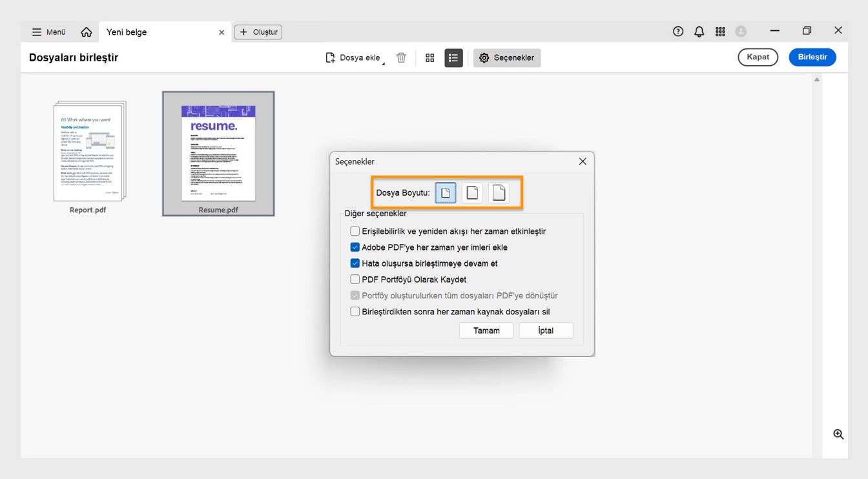Choose the smallest file size icon
This screenshot has height=479, width=868.
(x=446, y=193)
